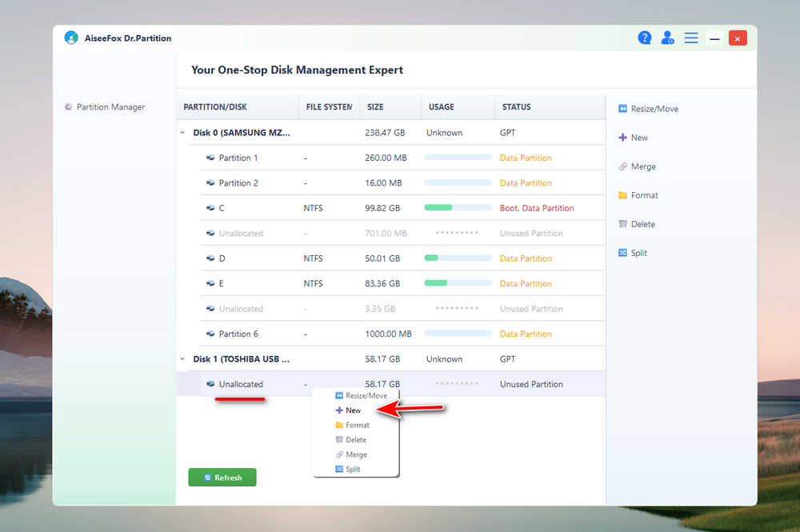This screenshot has width=800, height=532.
Task: Click the C partition usage bar
Action: point(458,208)
